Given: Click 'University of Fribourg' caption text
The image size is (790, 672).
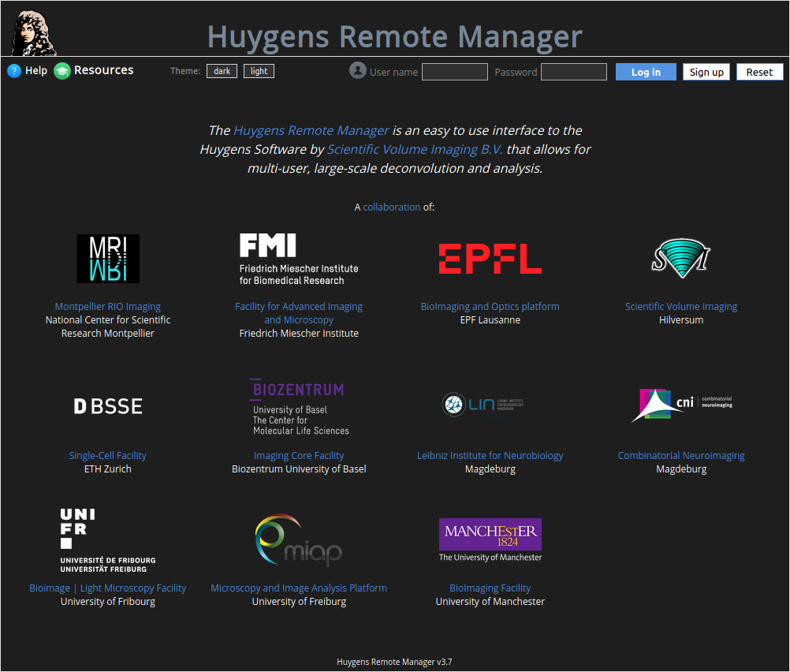Looking at the screenshot, I should (108, 602).
